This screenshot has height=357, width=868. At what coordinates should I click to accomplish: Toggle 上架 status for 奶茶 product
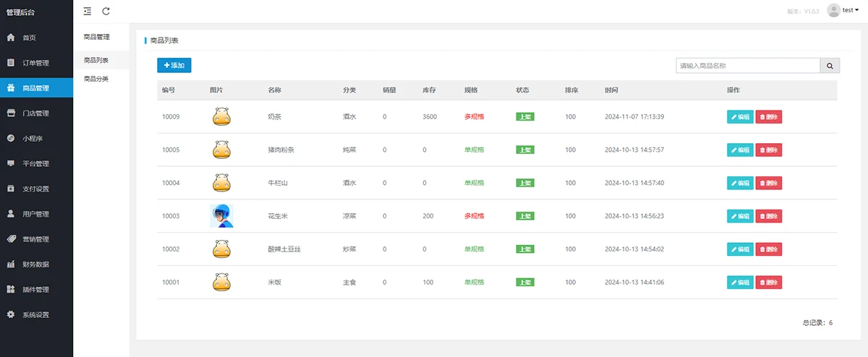point(524,117)
